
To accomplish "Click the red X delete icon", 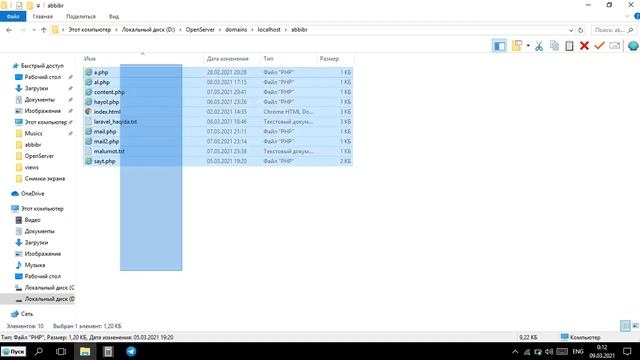I will [x=584, y=46].
